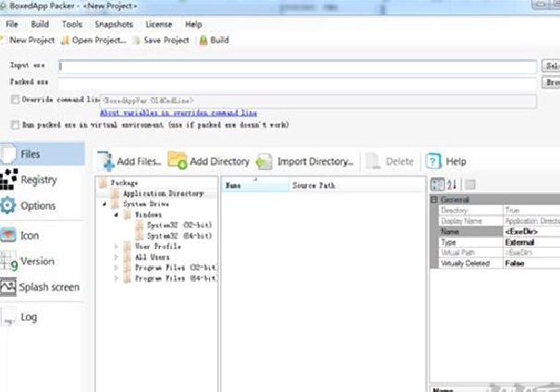Click the Add Directory folder icon
The image size is (560, 392).
[x=177, y=161]
